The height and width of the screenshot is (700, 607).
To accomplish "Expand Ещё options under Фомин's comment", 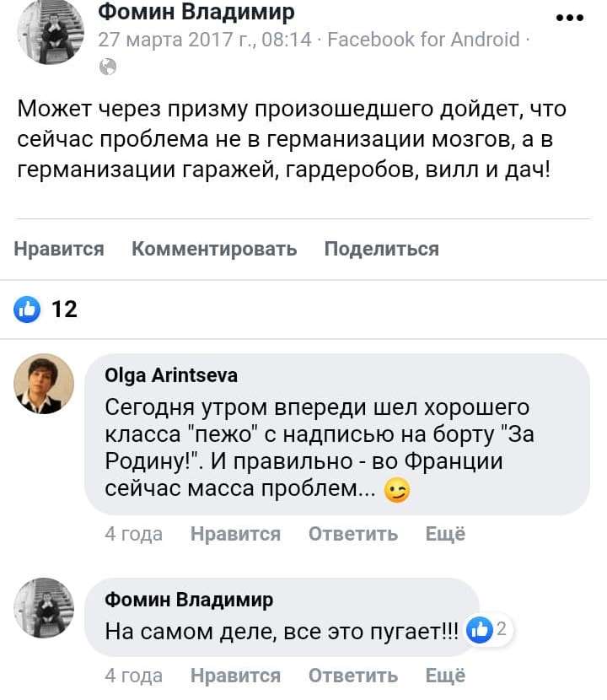I will (445, 676).
